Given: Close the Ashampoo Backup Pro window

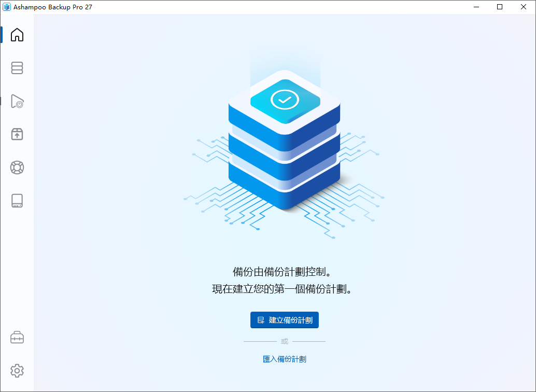Looking at the screenshot, I should [524, 7].
